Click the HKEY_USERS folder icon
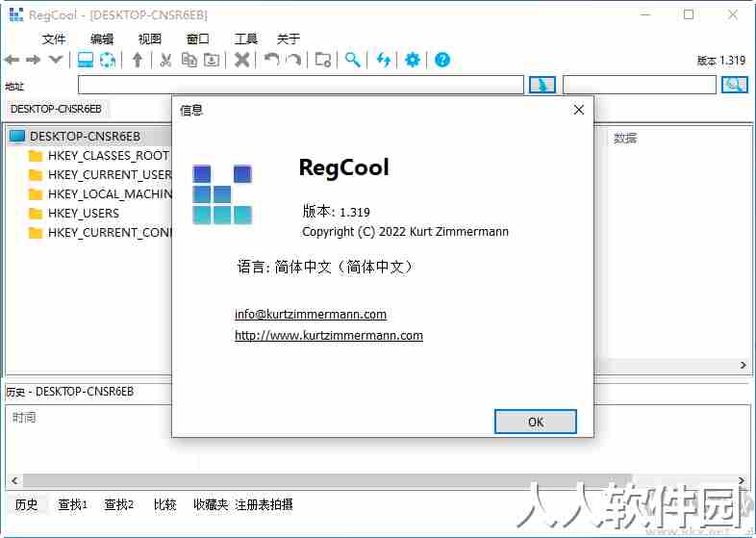This screenshot has height=538, width=756. pyautogui.click(x=36, y=214)
